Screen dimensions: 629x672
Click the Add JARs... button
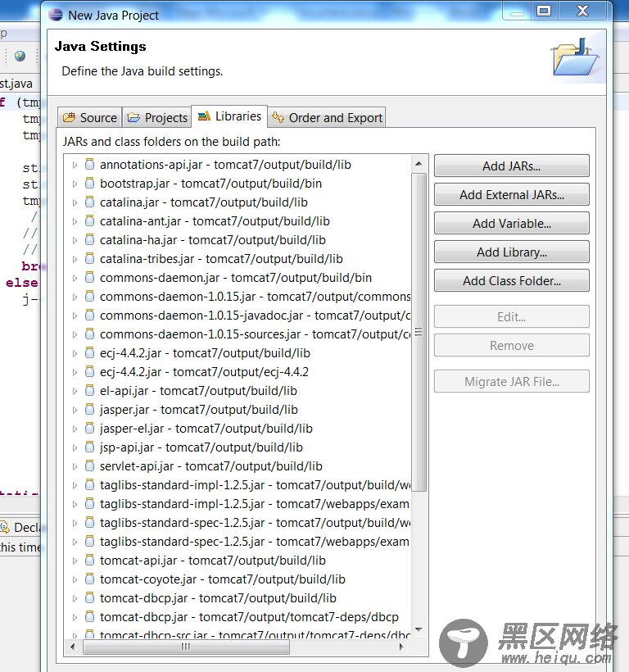point(512,166)
